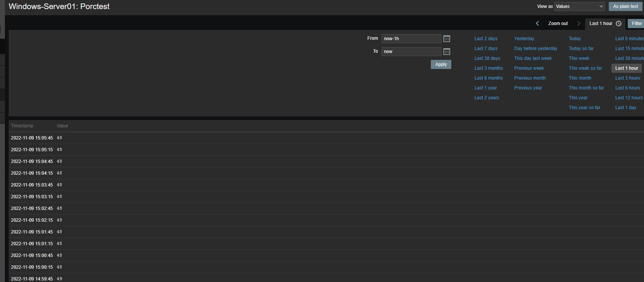Click the As plain text button
644x282 pixels.
point(625,6)
